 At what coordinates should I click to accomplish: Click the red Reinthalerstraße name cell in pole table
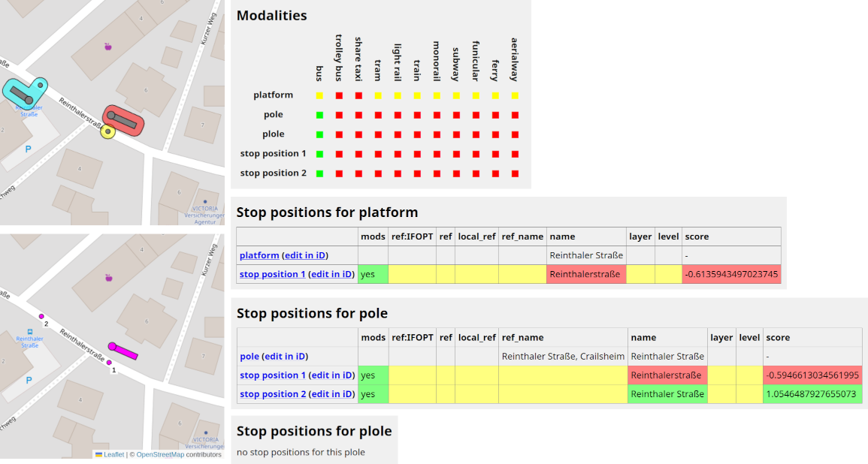(x=665, y=375)
